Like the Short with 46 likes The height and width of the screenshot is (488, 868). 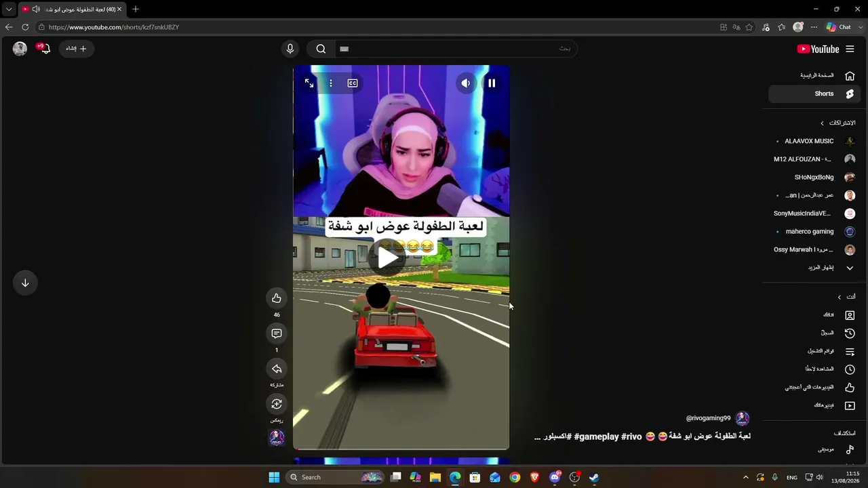(x=277, y=298)
